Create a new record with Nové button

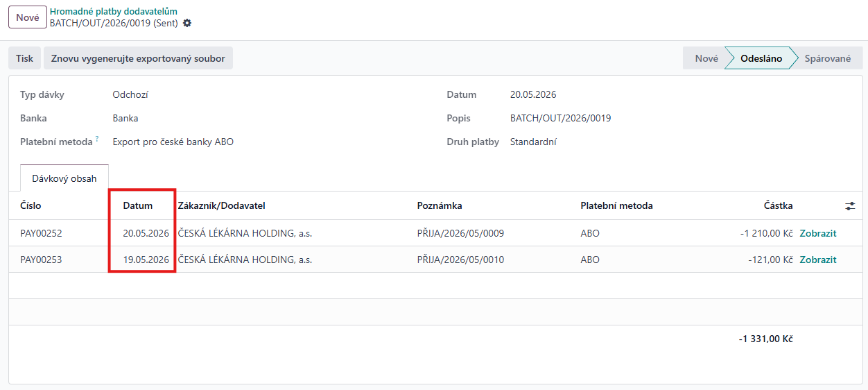28,17
